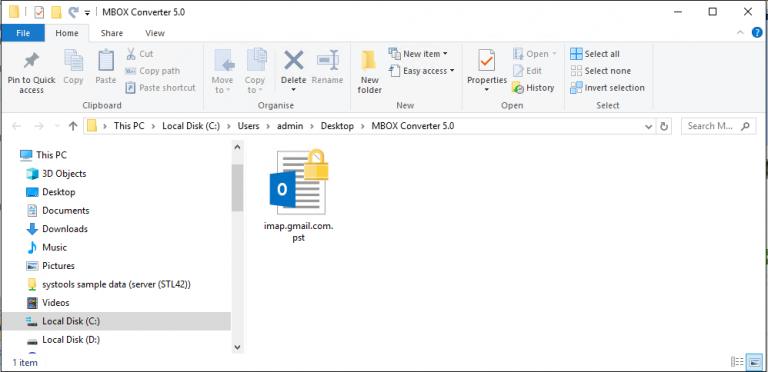Screen dimensions: 768x372
Task: Click the Properties checkmark icon
Action: tap(487, 61)
